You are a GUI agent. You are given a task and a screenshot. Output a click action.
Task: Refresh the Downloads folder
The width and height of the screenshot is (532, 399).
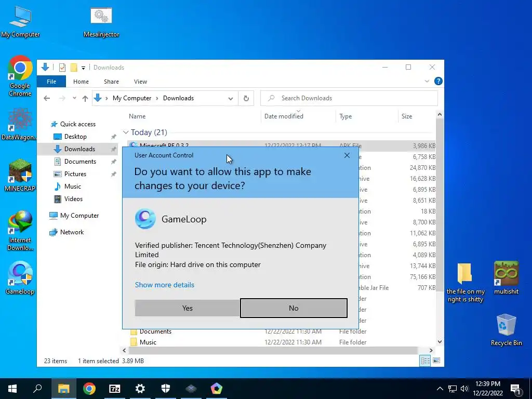[x=246, y=98]
